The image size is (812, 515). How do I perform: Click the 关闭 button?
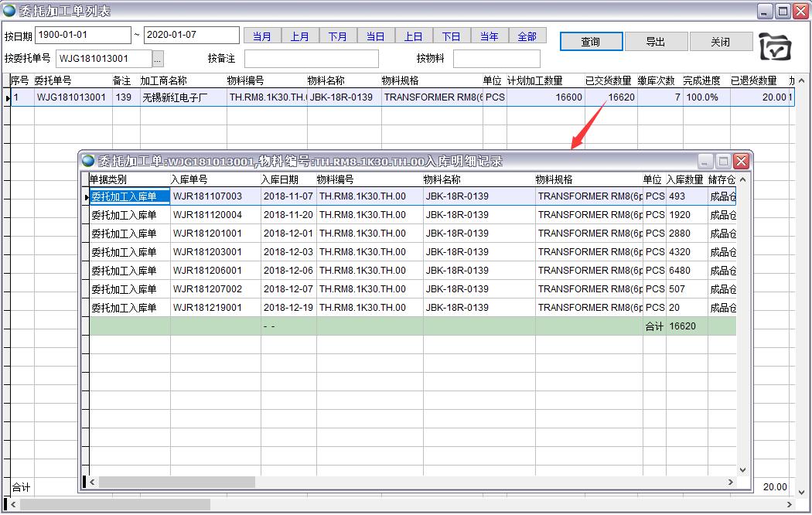point(720,42)
